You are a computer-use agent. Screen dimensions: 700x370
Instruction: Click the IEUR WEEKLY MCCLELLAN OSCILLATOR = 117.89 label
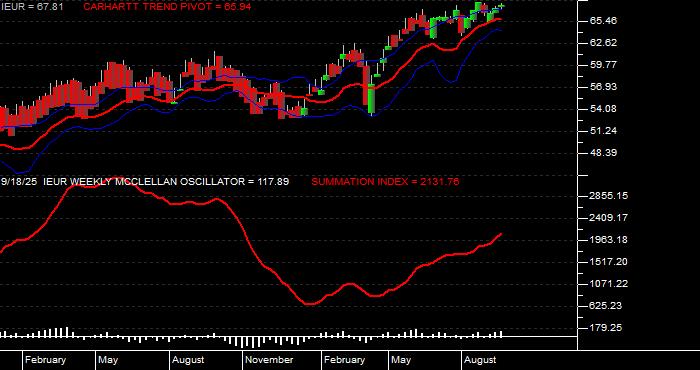[166, 182]
